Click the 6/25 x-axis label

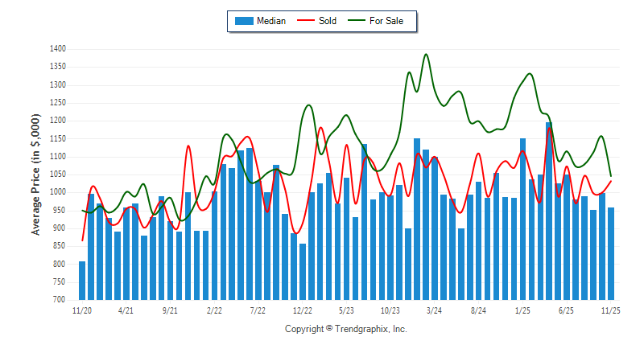[567, 310]
